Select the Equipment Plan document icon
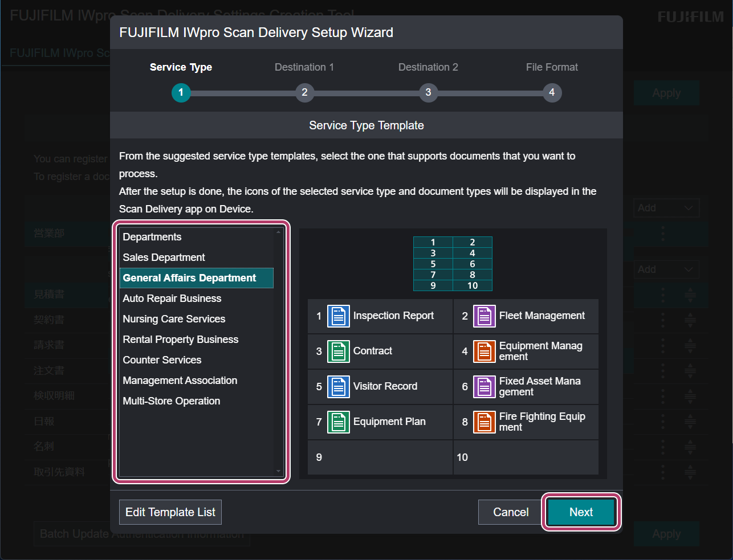733x560 pixels. coord(338,422)
